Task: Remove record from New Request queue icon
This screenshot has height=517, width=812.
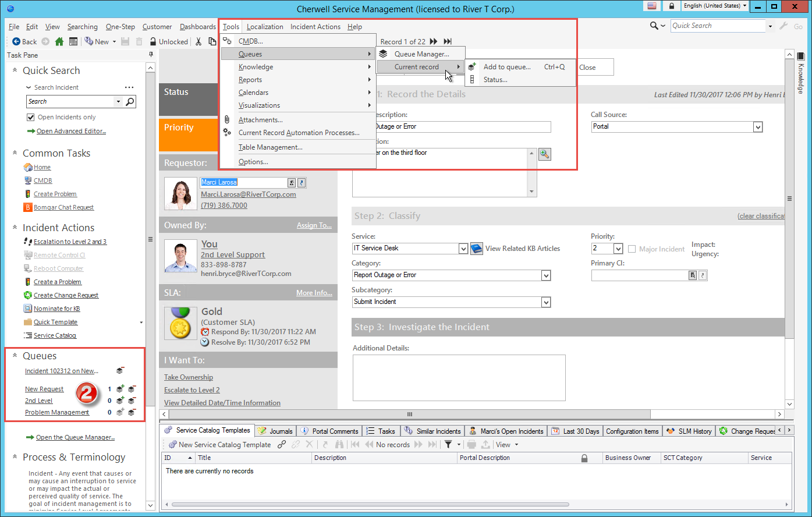Action: click(132, 389)
